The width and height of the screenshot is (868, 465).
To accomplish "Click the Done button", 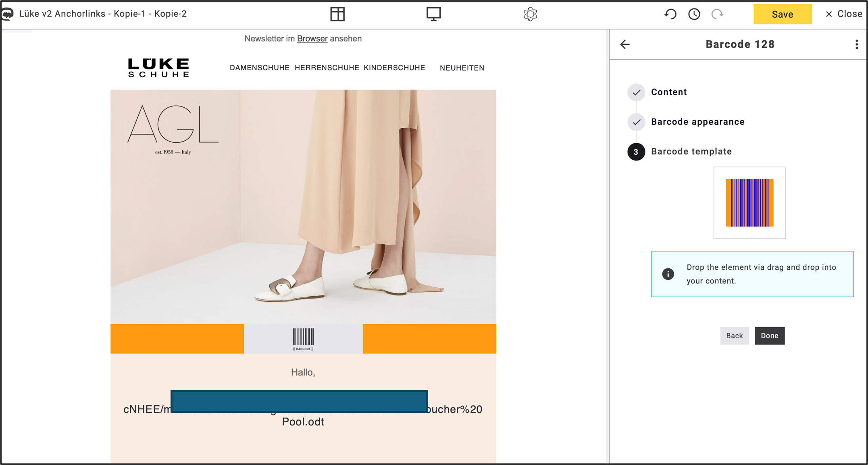I will tap(769, 336).
